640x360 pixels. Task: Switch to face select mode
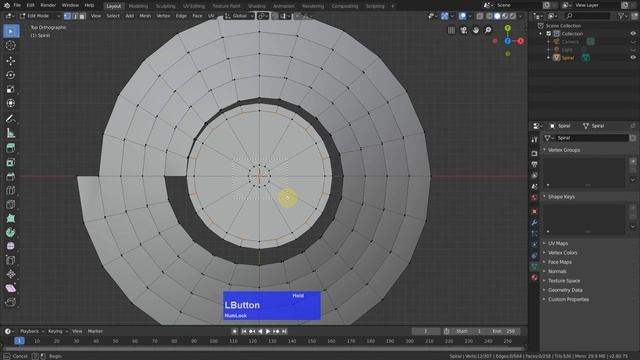(x=82, y=16)
